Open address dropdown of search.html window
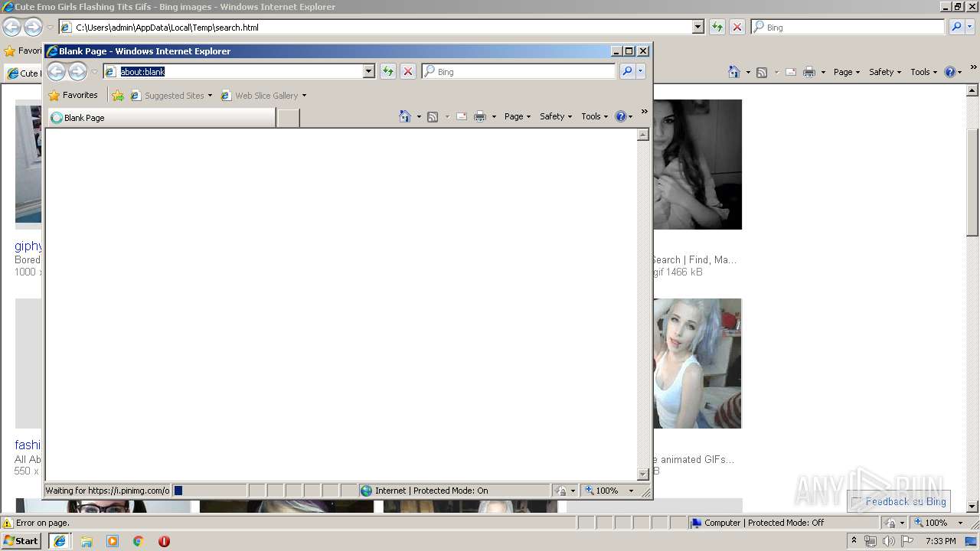 [697, 27]
